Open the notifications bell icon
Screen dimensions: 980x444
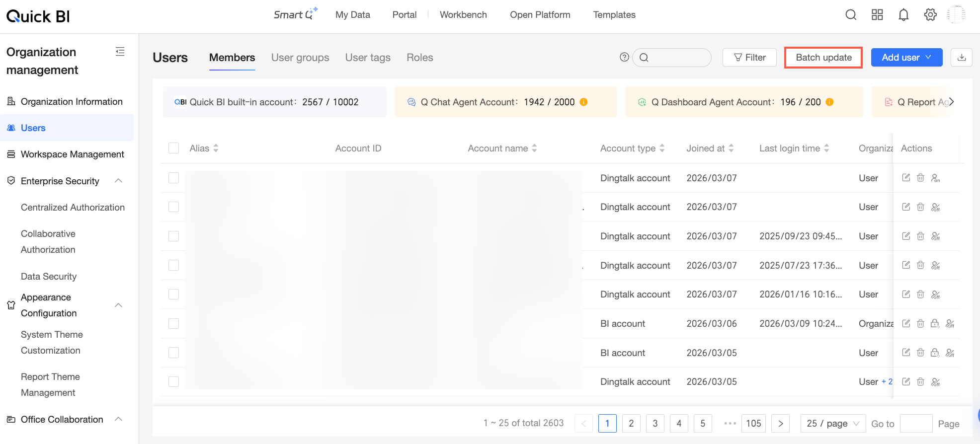[x=903, y=15]
